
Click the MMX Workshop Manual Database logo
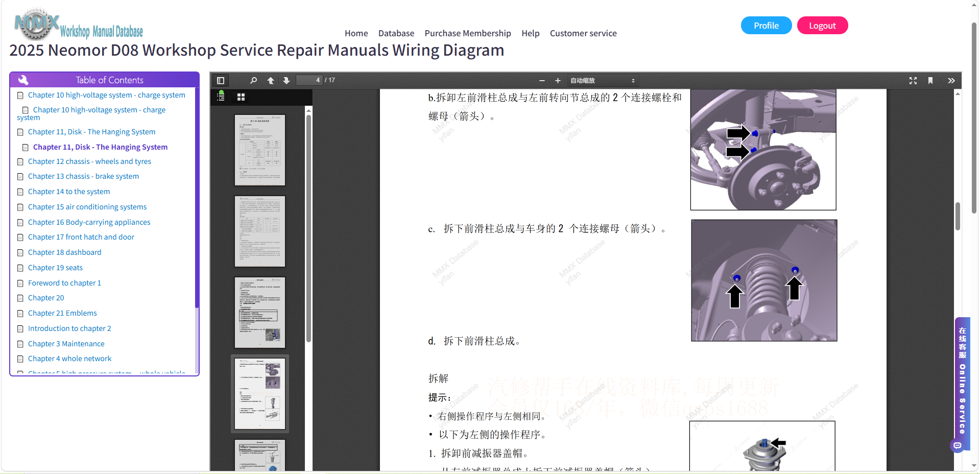pyautogui.click(x=79, y=25)
